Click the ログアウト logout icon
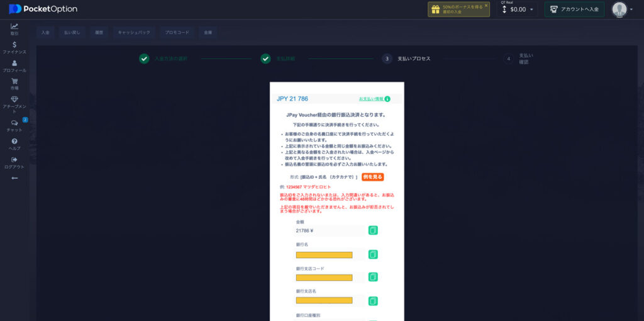 tap(14, 160)
